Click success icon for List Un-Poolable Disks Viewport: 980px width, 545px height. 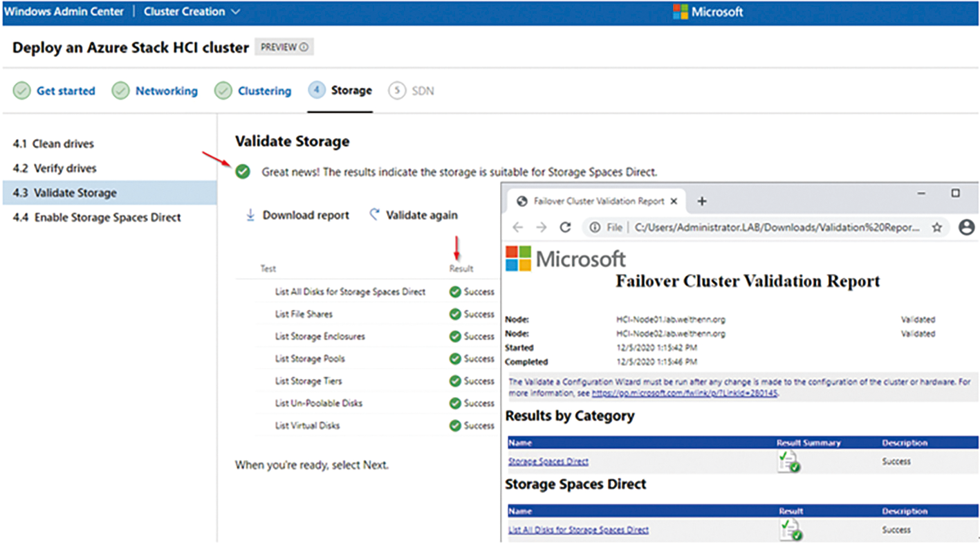tap(455, 403)
